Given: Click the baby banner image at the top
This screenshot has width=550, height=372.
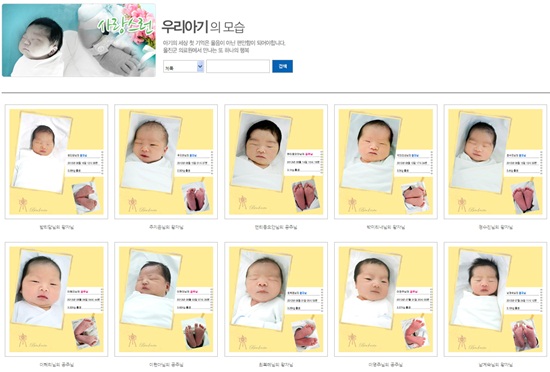Looking at the screenshot, I should coord(79,40).
